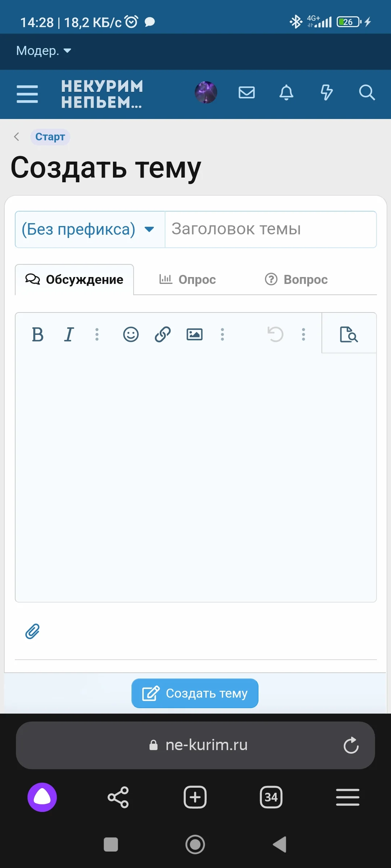Undo the last editor action
The image size is (391, 868).
[x=276, y=335]
